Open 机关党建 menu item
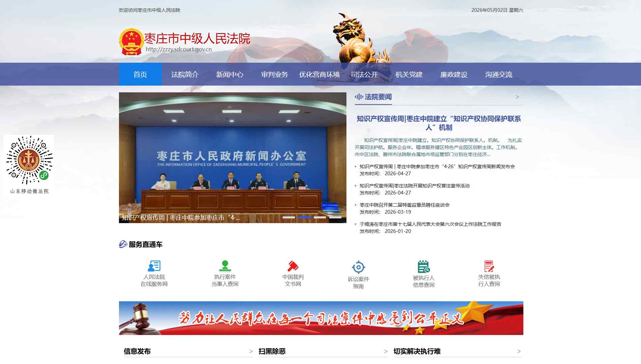 tap(409, 74)
